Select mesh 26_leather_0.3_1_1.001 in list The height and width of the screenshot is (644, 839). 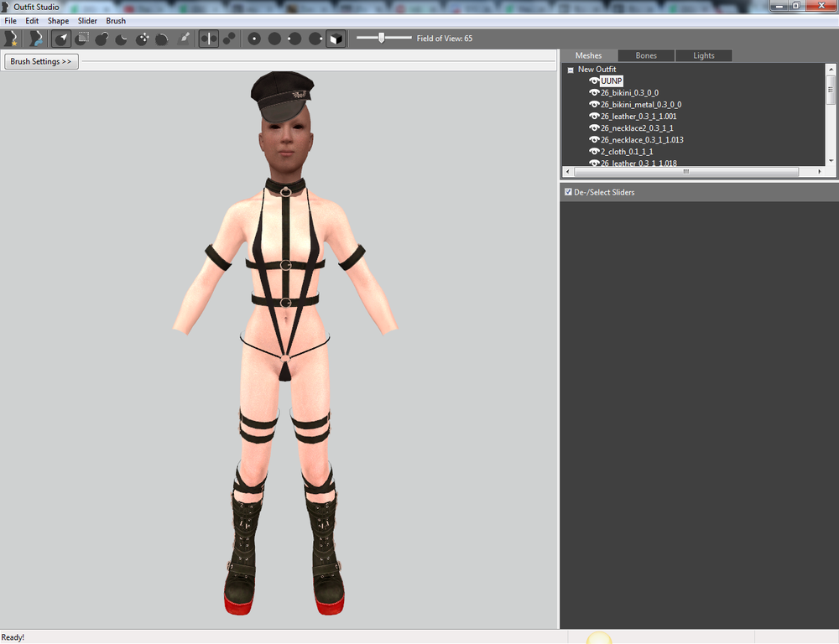click(638, 117)
